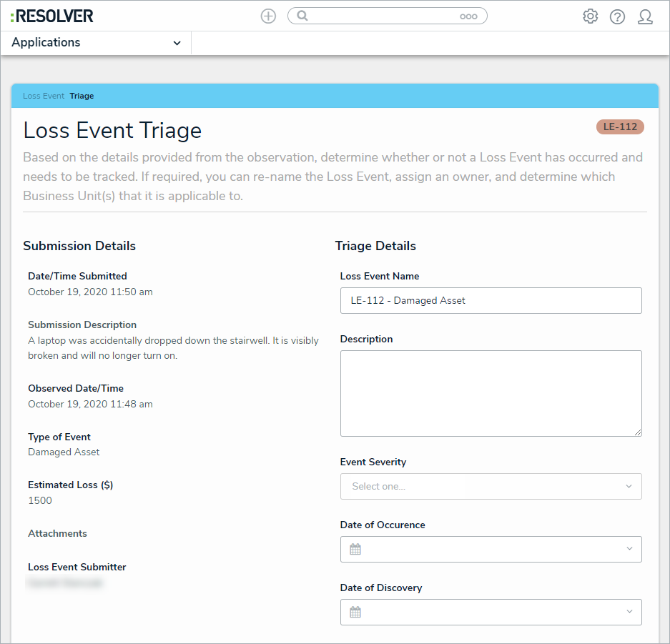Image resolution: width=670 pixels, height=644 pixels.
Task: Click the Triage Details heading
Action: pos(375,246)
